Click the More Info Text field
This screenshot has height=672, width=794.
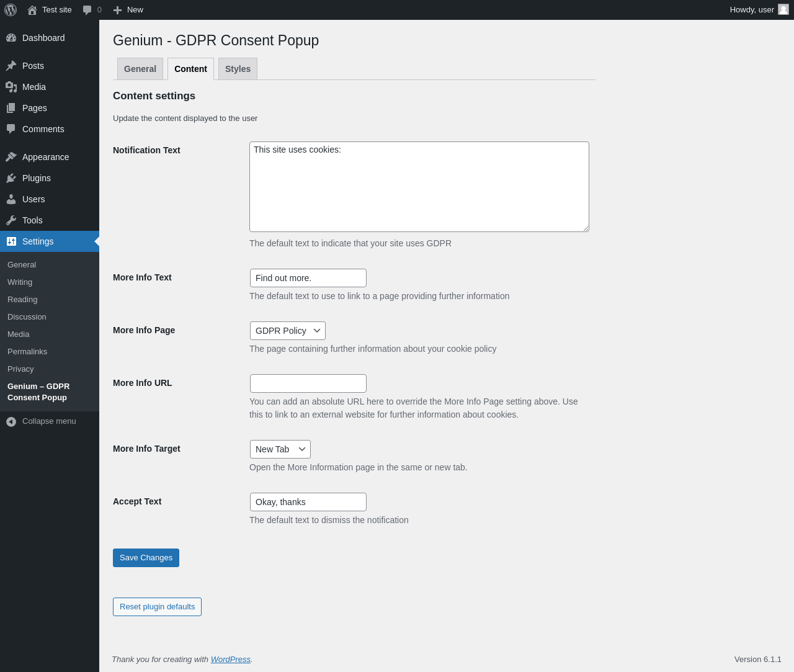pyautogui.click(x=308, y=278)
